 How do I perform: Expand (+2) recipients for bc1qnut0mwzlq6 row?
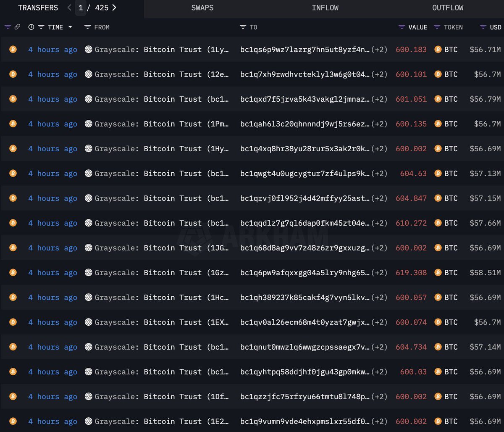(379, 347)
